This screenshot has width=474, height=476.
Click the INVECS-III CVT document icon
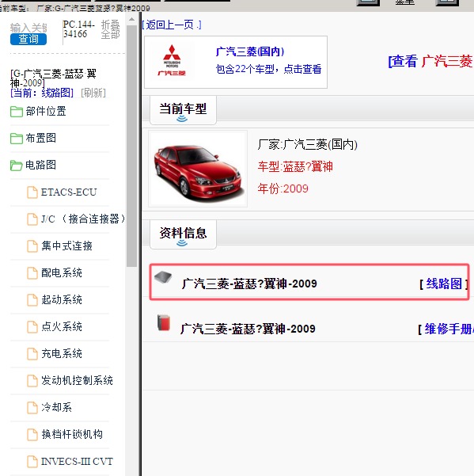click(32, 462)
